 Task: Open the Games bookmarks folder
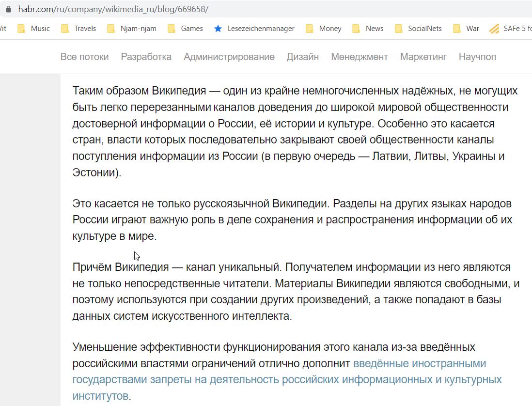[x=185, y=29]
